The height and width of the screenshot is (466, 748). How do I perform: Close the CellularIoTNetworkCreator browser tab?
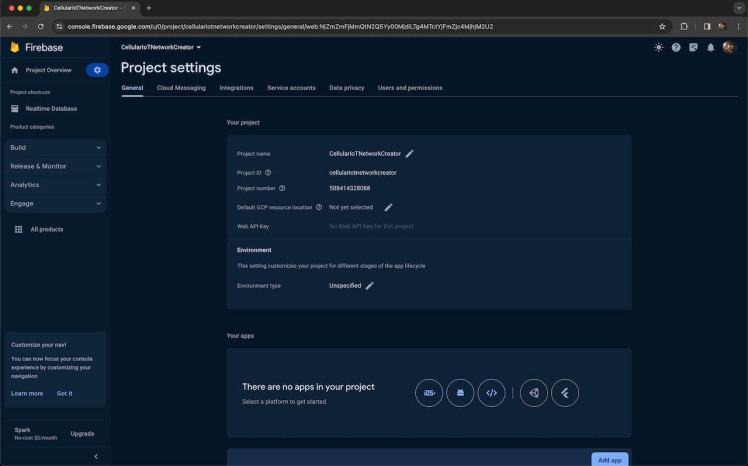[x=133, y=8]
